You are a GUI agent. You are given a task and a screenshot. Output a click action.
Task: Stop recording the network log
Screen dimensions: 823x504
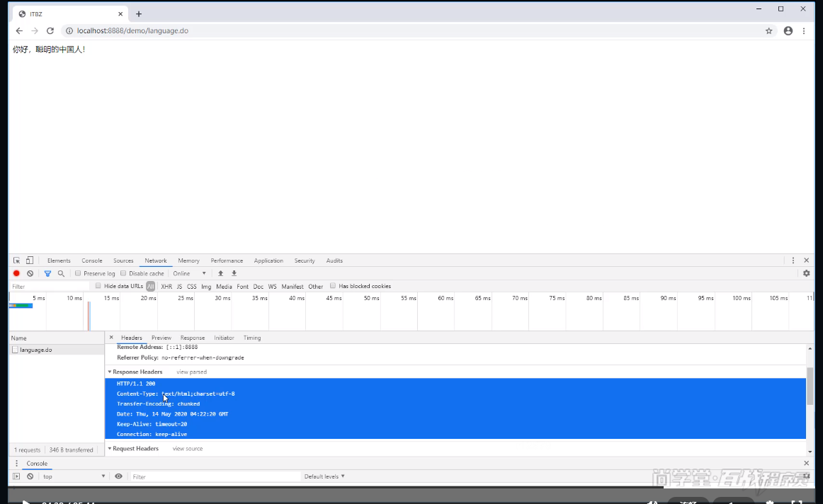pyautogui.click(x=16, y=273)
